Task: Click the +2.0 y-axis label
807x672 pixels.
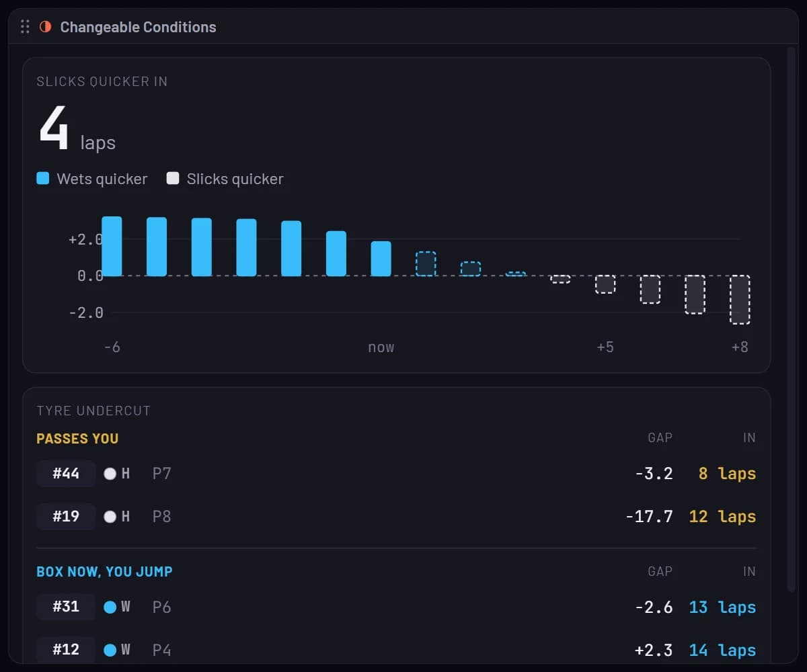Action: (x=85, y=239)
